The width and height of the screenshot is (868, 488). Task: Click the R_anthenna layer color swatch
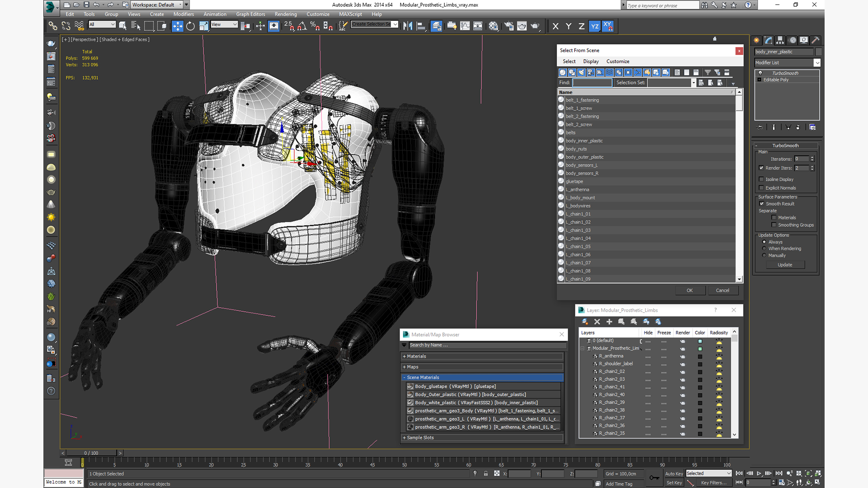point(700,357)
